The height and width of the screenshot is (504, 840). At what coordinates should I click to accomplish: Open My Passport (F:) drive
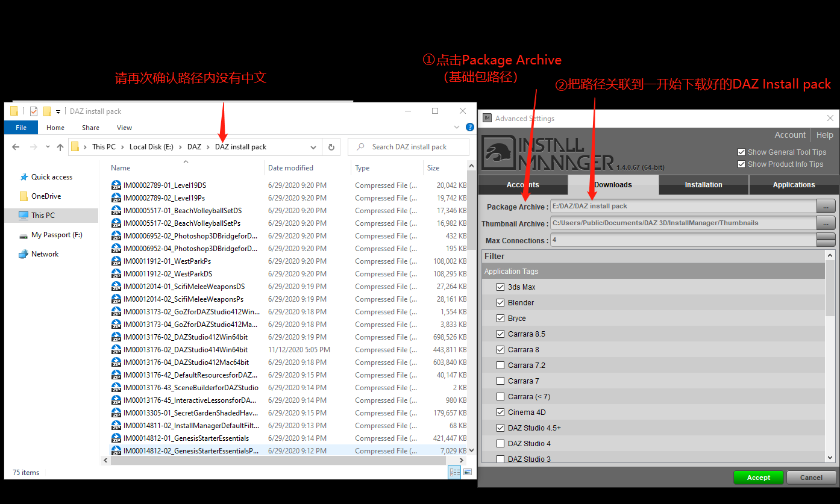coord(57,235)
